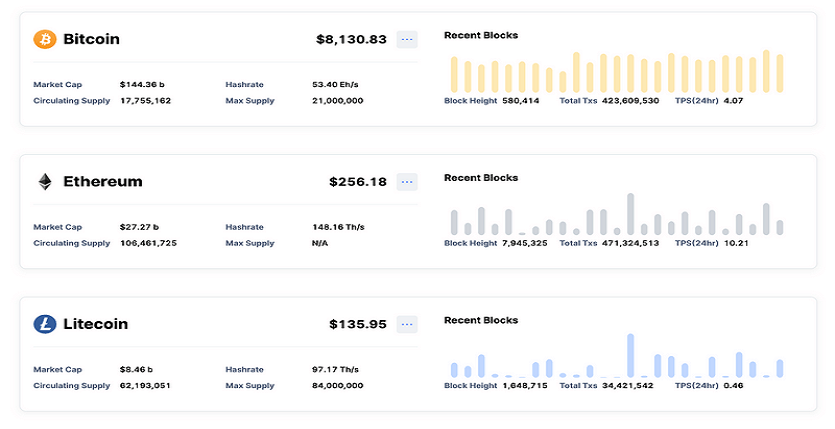Click Bitcoin market cap value $144.36 b

(142, 85)
